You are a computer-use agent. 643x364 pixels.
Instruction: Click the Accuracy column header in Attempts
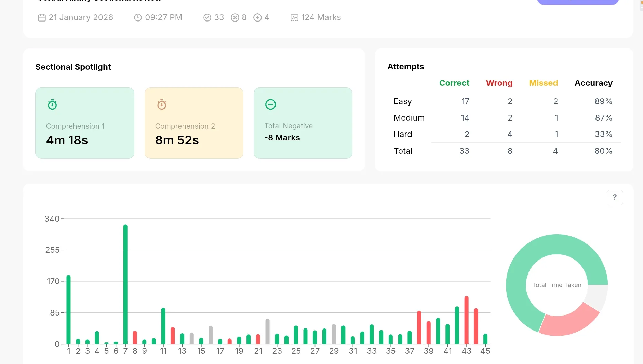point(593,83)
